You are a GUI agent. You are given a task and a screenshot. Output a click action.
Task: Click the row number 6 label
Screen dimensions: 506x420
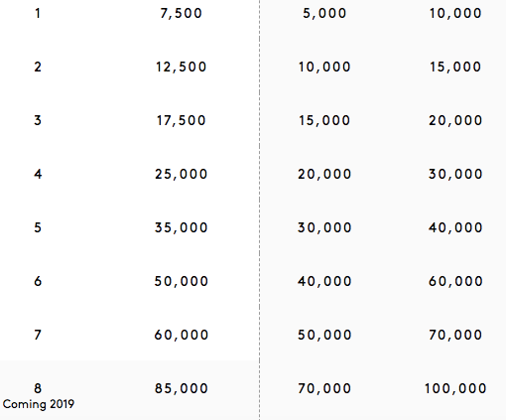38,282
